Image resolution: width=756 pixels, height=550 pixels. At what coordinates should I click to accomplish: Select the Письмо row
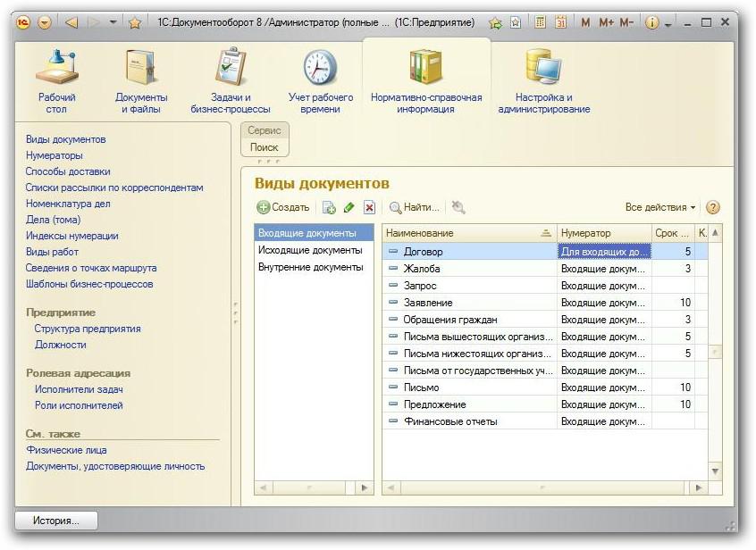point(545,387)
